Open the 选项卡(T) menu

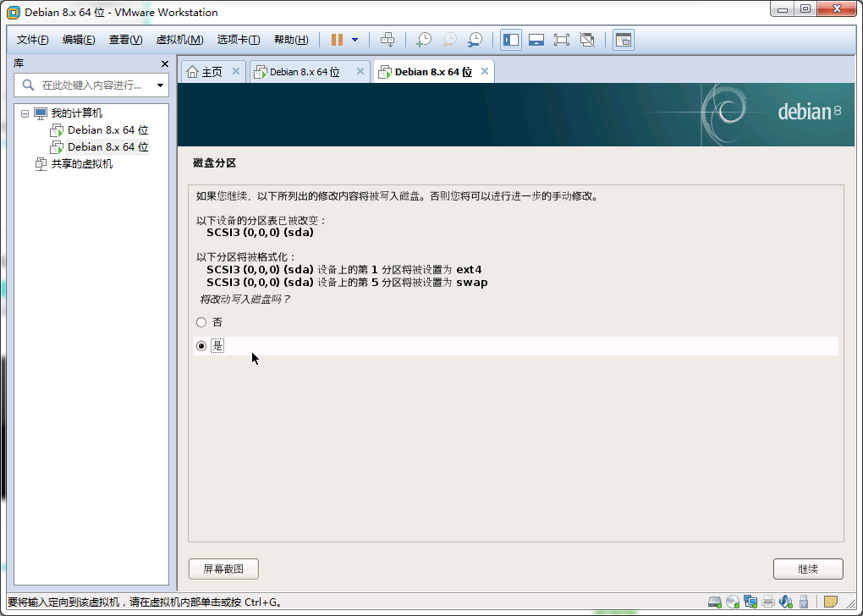[239, 40]
